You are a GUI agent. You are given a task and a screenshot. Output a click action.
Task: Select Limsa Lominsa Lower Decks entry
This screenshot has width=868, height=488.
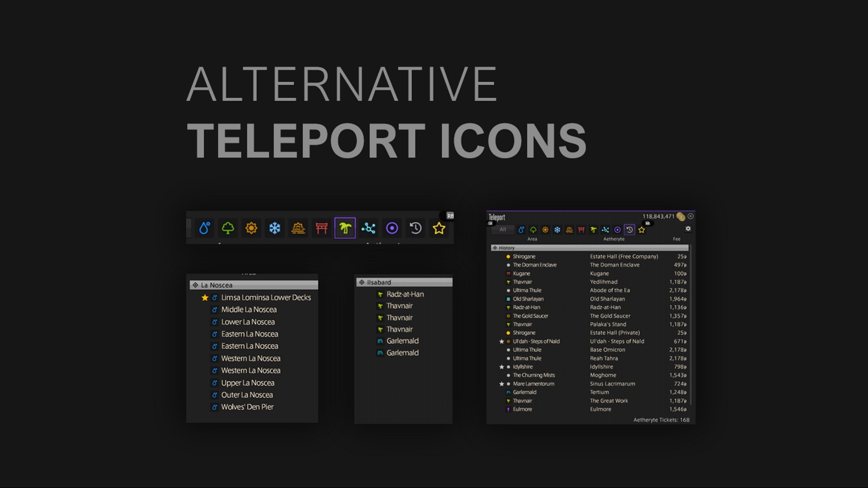pyautogui.click(x=266, y=297)
